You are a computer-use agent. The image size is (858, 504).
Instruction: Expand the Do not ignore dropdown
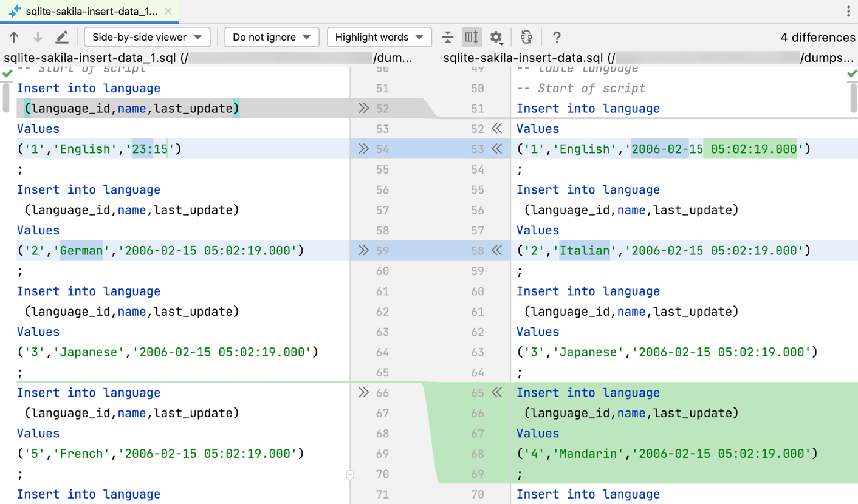[x=272, y=38]
